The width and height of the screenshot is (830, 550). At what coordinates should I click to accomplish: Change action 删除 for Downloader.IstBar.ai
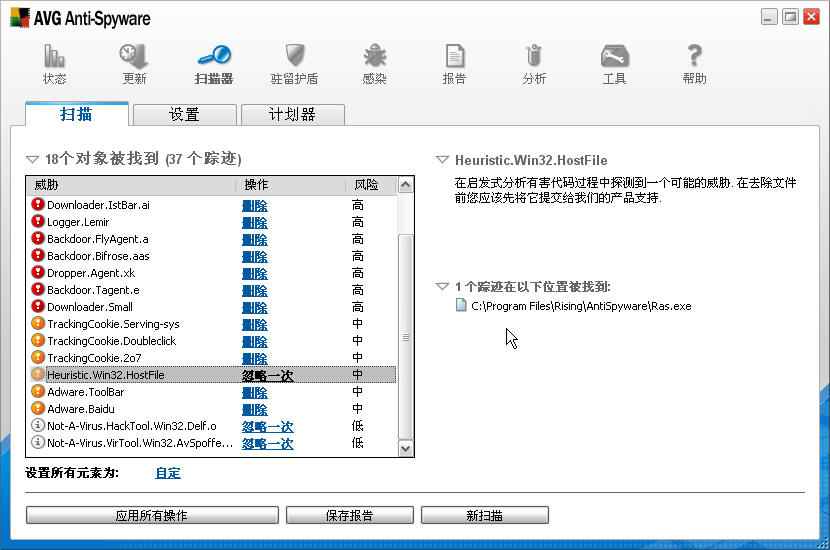pos(255,205)
